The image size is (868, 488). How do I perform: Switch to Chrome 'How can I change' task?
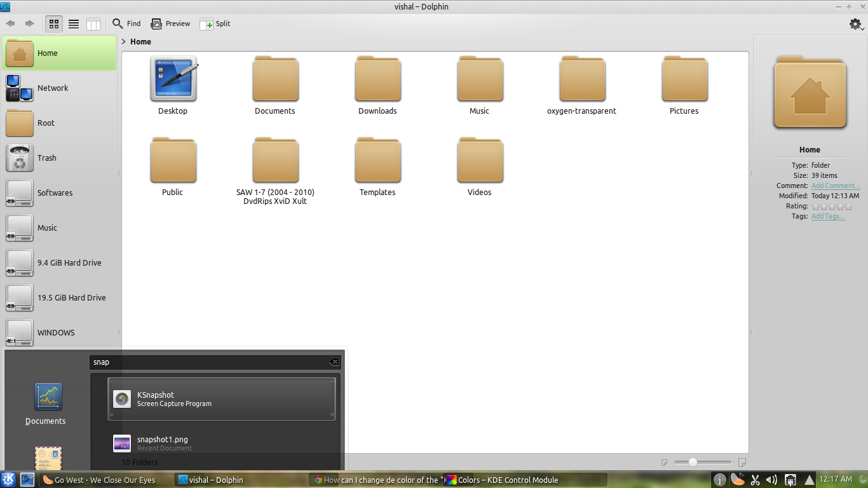coord(376,480)
